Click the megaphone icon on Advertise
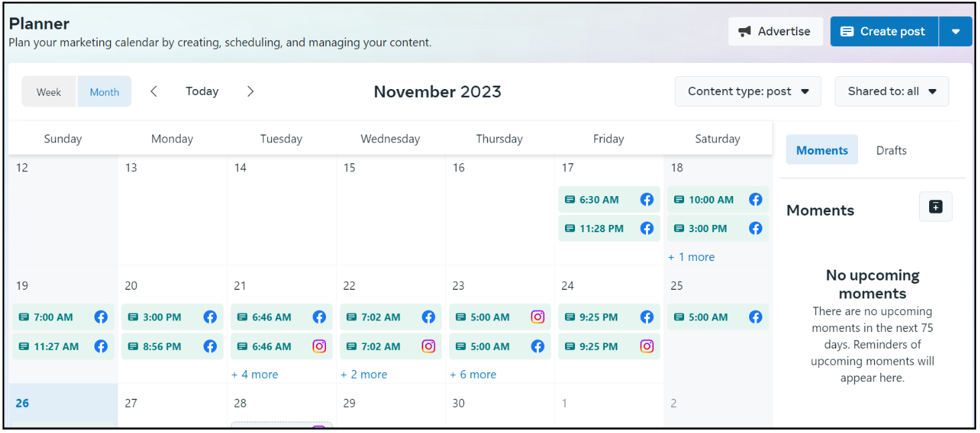The image size is (980, 433). pos(744,31)
